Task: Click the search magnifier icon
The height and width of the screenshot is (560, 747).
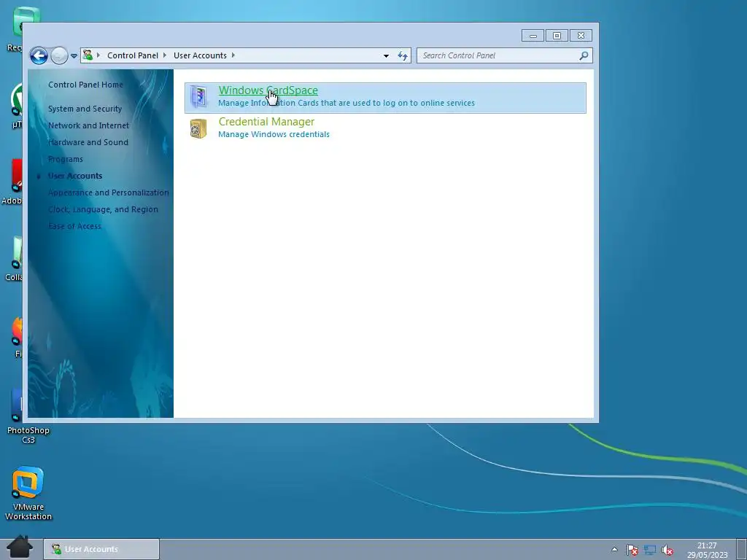Action: click(x=584, y=55)
